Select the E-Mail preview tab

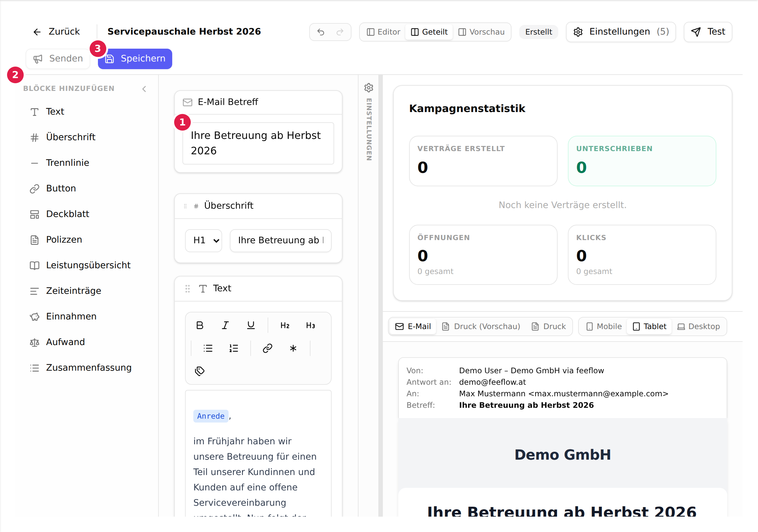pos(413,326)
